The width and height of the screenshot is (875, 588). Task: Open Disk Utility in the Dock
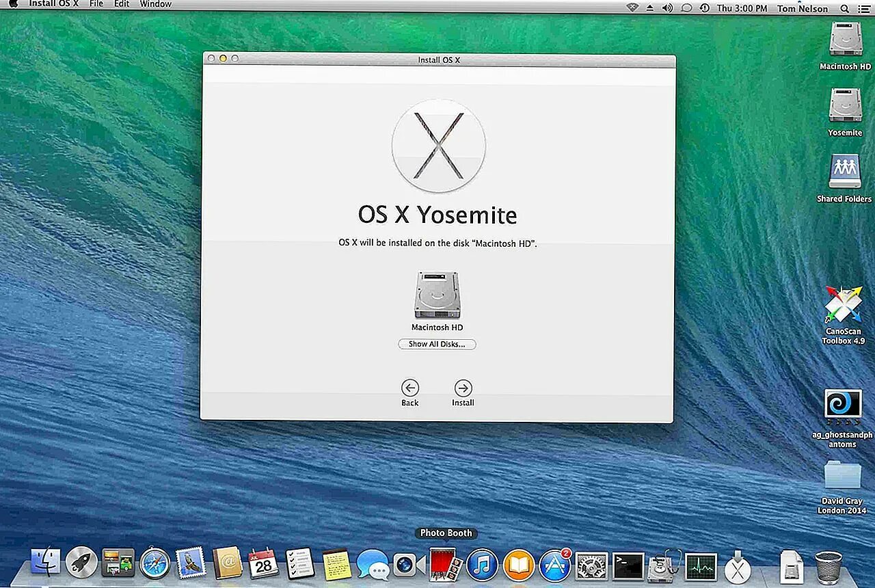tap(664, 566)
